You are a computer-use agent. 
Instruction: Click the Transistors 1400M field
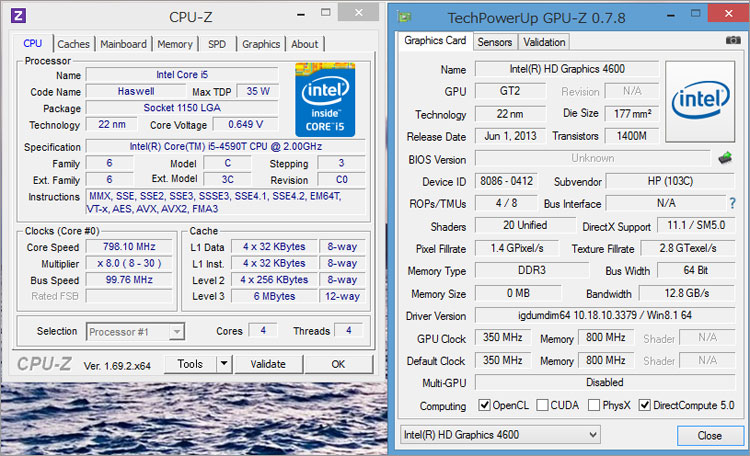[632, 136]
